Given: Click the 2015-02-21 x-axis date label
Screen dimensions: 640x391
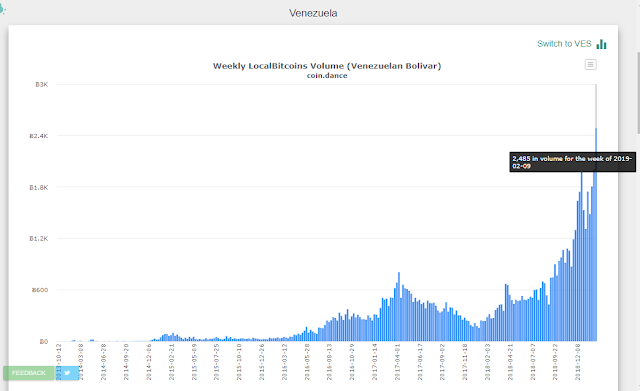Looking at the screenshot, I should point(172,362).
